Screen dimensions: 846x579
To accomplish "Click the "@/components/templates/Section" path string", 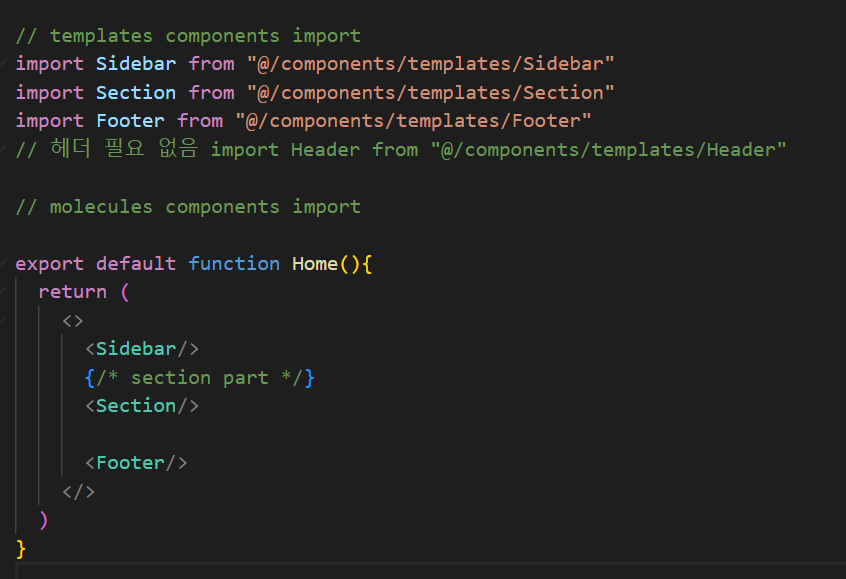I will pos(430,93).
